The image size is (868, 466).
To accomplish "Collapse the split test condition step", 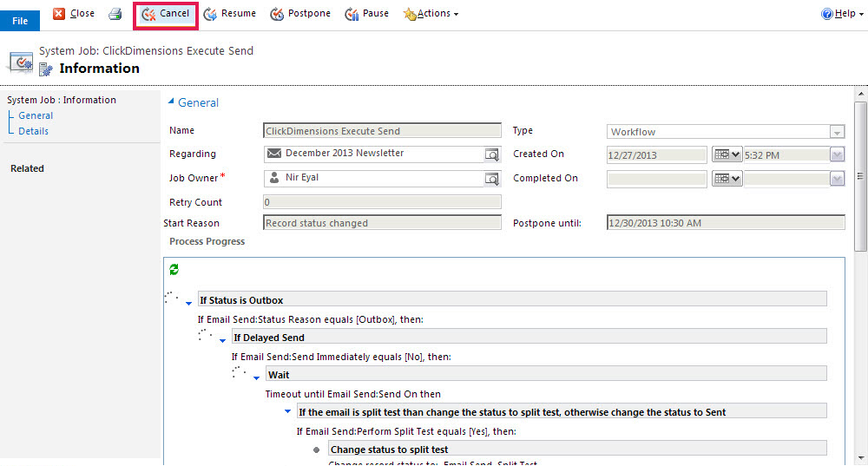I will [287, 411].
